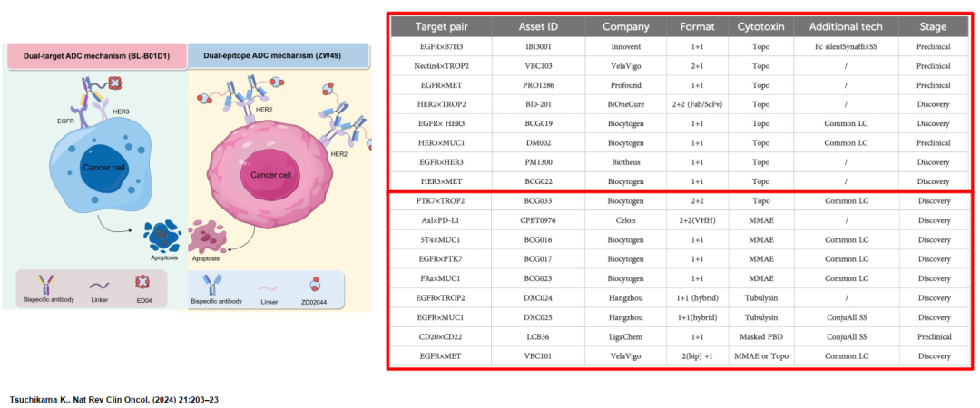Click the Axl×PD-L1 target pair cell
This screenshot has height=408, width=980.
441,220
